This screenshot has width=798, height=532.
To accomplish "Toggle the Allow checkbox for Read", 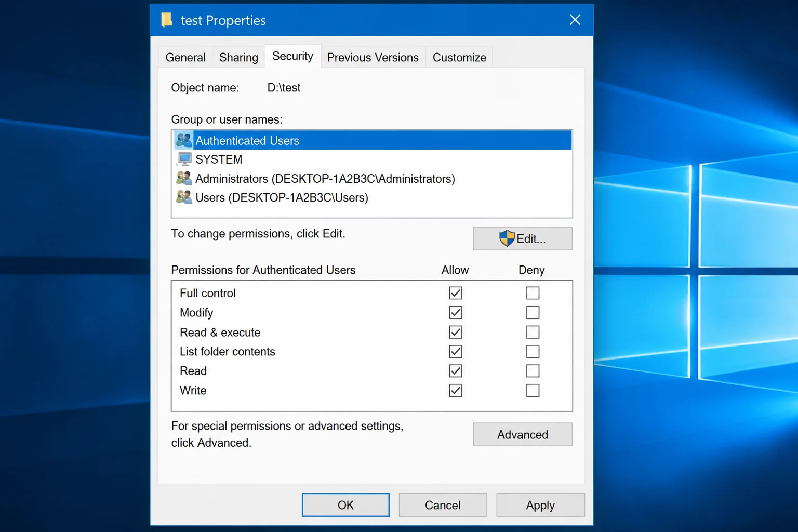I will [456, 371].
